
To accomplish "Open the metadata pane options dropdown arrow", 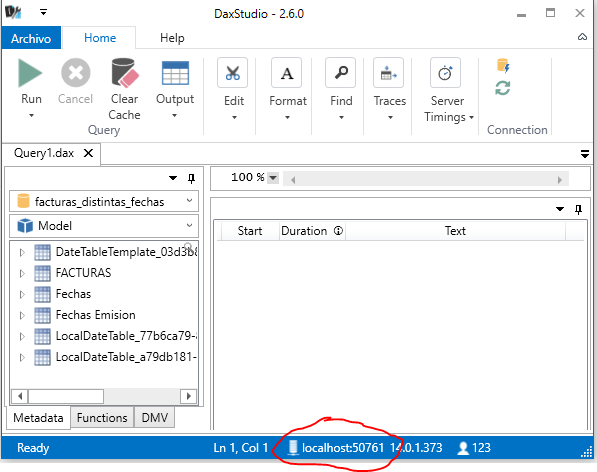I will tap(173, 178).
